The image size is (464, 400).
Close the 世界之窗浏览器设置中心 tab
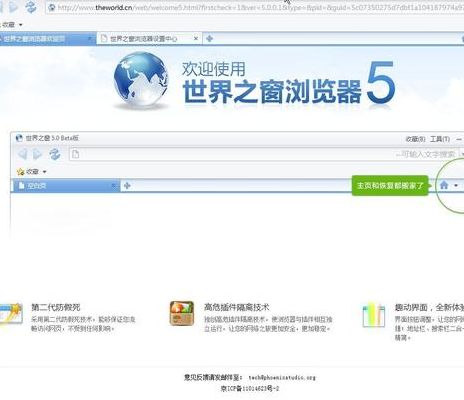196,39
